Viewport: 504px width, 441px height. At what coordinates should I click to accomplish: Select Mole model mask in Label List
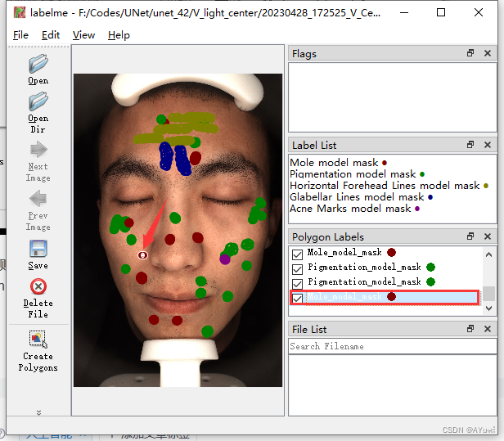click(x=338, y=163)
